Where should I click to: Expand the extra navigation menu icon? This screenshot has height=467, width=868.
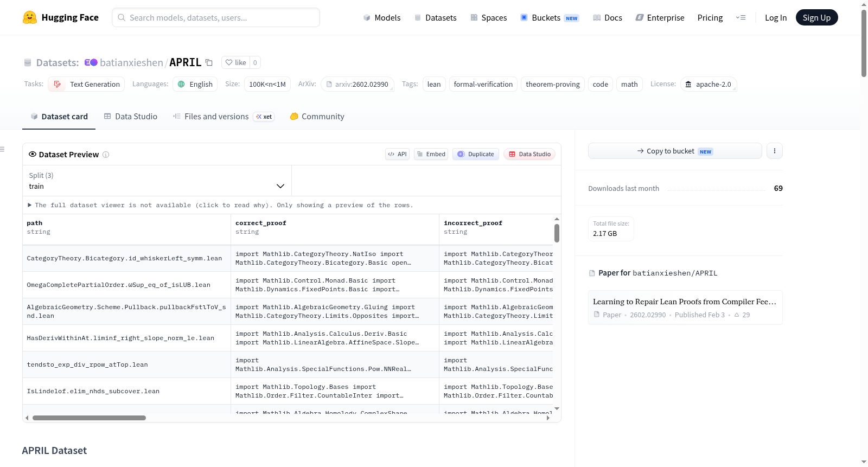point(741,17)
